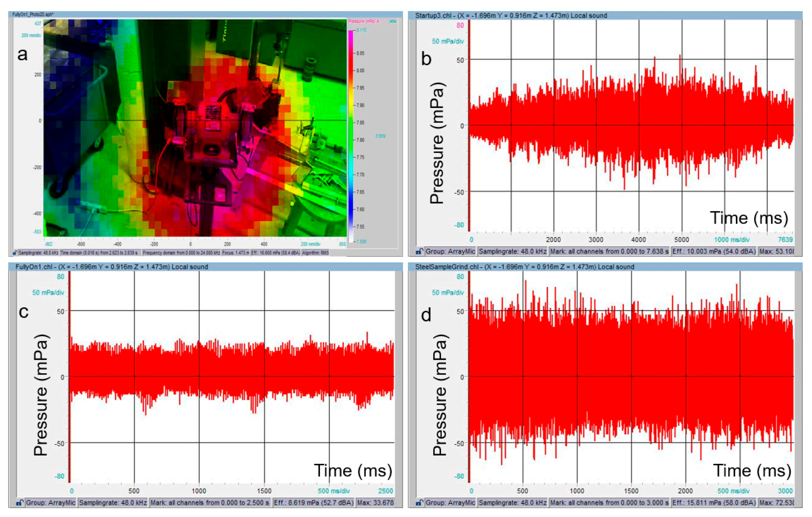Click 'Pressure (mPa) A' color scale header

363,21
